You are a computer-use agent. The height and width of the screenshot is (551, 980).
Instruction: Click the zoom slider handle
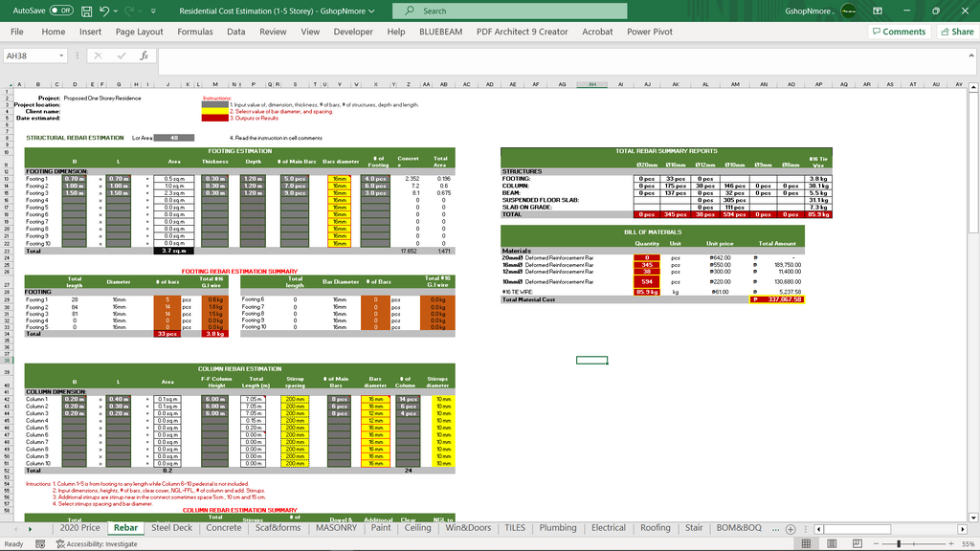pos(899,544)
